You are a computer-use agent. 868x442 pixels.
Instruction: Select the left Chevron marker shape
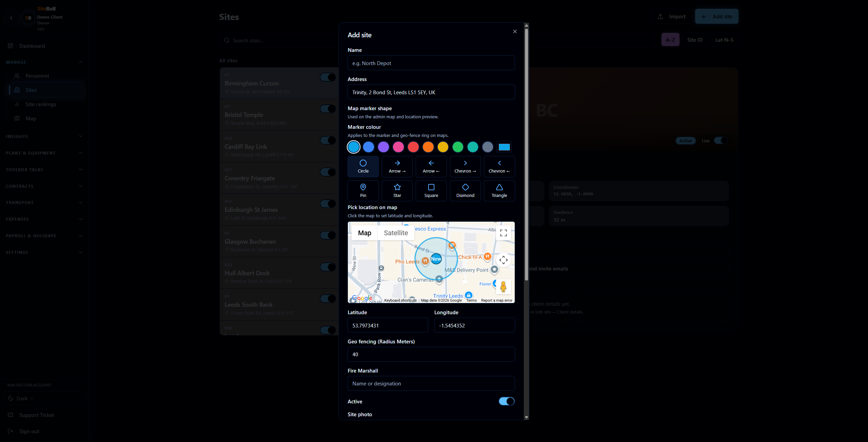[x=499, y=166]
